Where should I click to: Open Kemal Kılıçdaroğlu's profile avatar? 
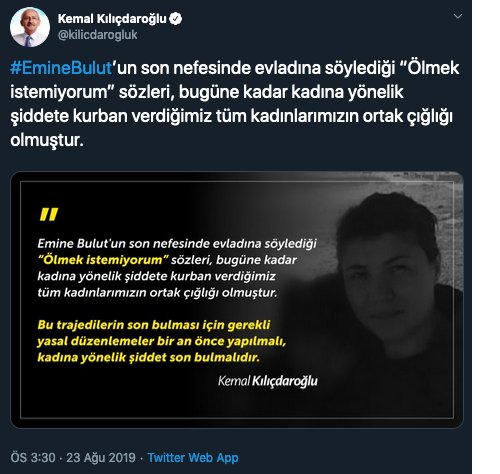(30, 27)
